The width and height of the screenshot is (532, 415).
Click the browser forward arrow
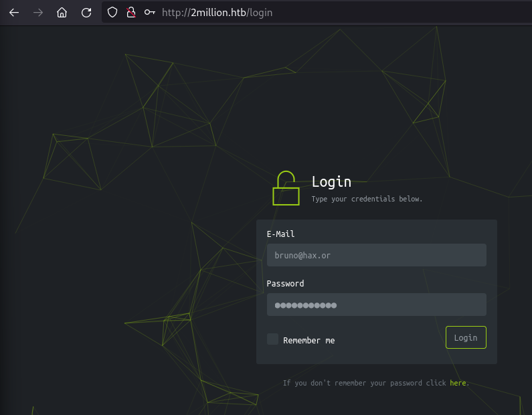click(x=37, y=12)
